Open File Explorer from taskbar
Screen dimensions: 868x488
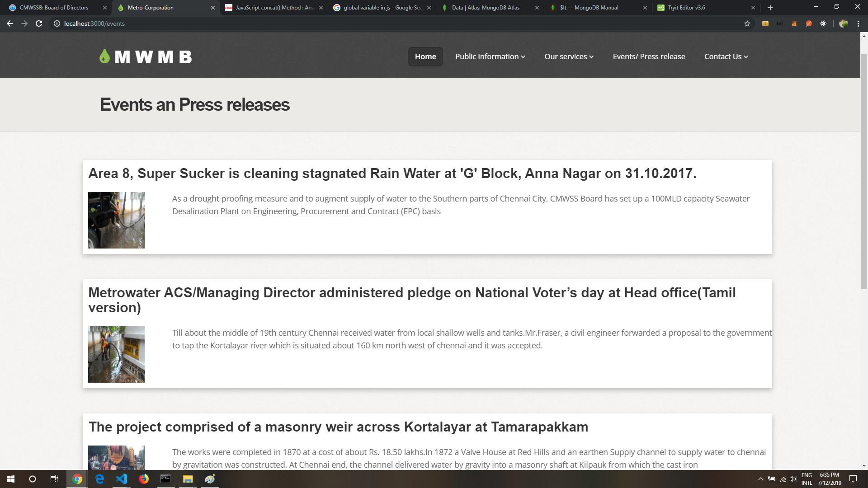click(188, 479)
